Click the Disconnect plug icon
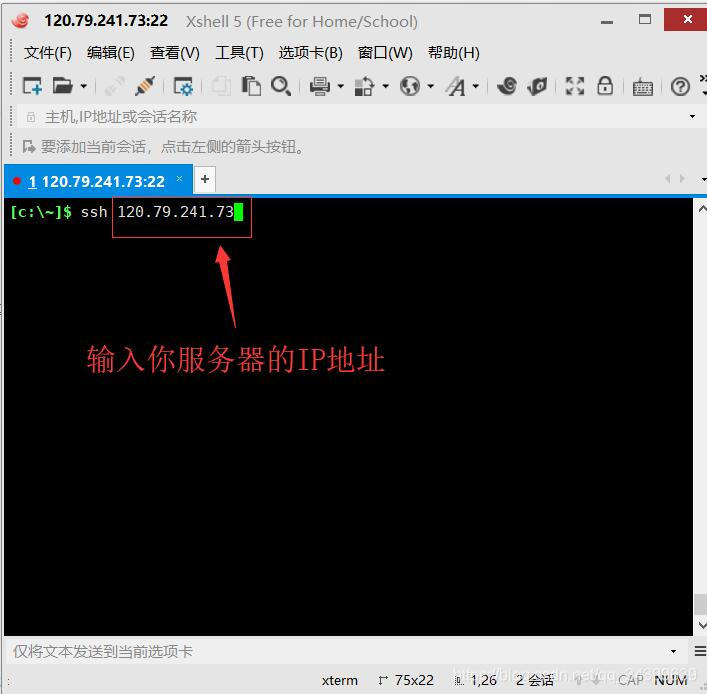The height and width of the screenshot is (694, 707). tap(144, 86)
